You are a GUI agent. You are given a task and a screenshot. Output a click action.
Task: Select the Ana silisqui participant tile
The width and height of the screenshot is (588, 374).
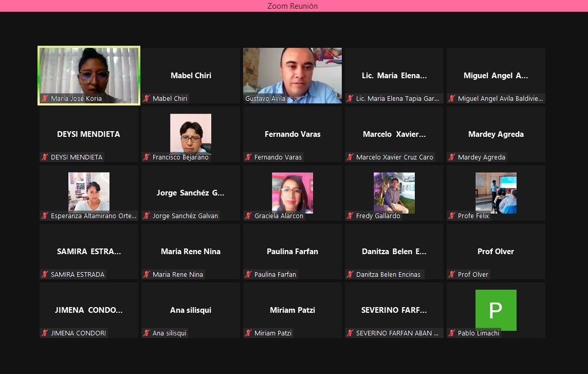pos(190,310)
